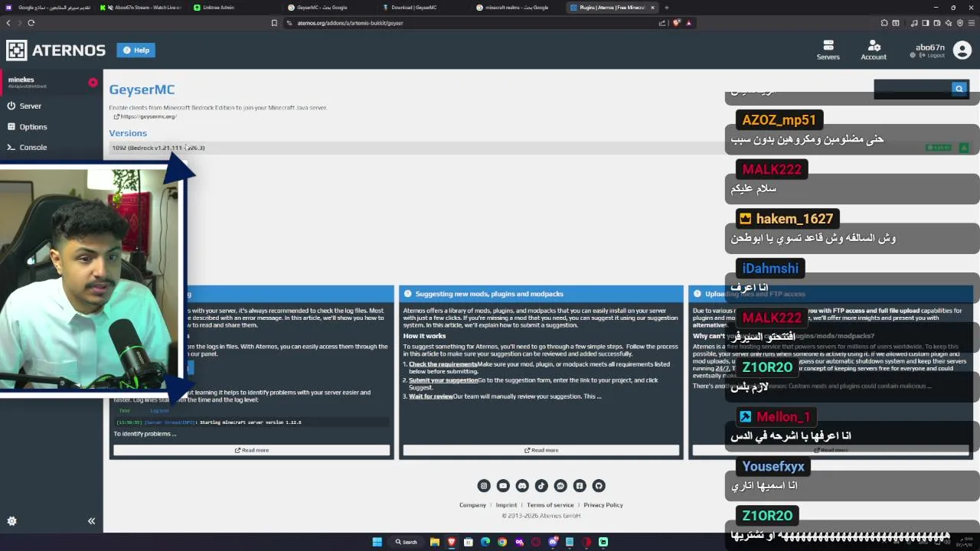Close the Plugins Aternos tab
Image resolution: width=980 pixels, height=551 pixels.
click(x=652, y=8)
